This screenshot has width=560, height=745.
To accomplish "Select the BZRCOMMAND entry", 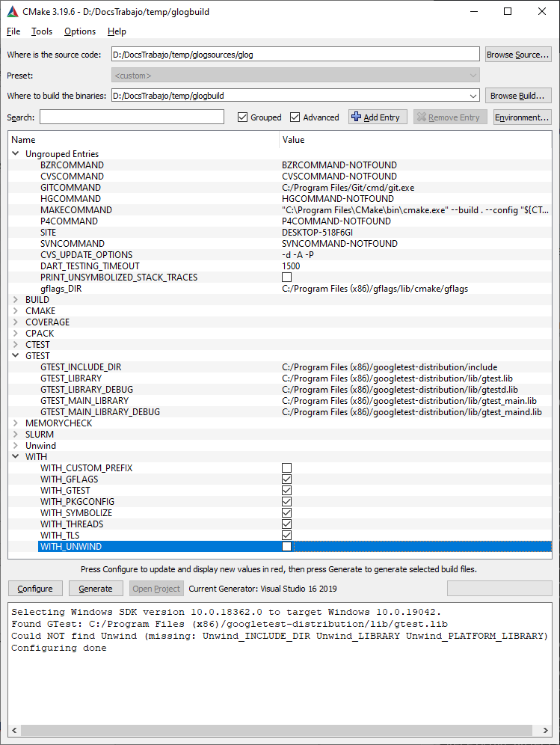I will click(72, 165).
